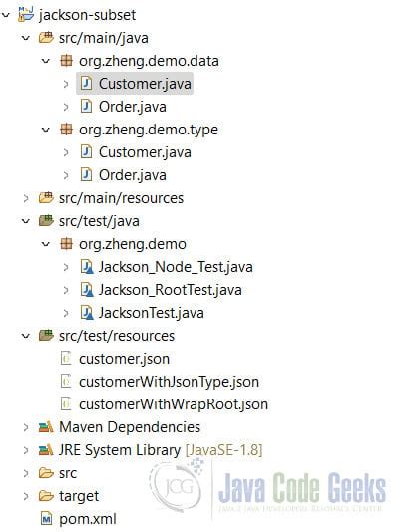The image size is (393, 532).
Task: Expand Order.java under org.zheng.demo.type
Action: coord(66,175)
